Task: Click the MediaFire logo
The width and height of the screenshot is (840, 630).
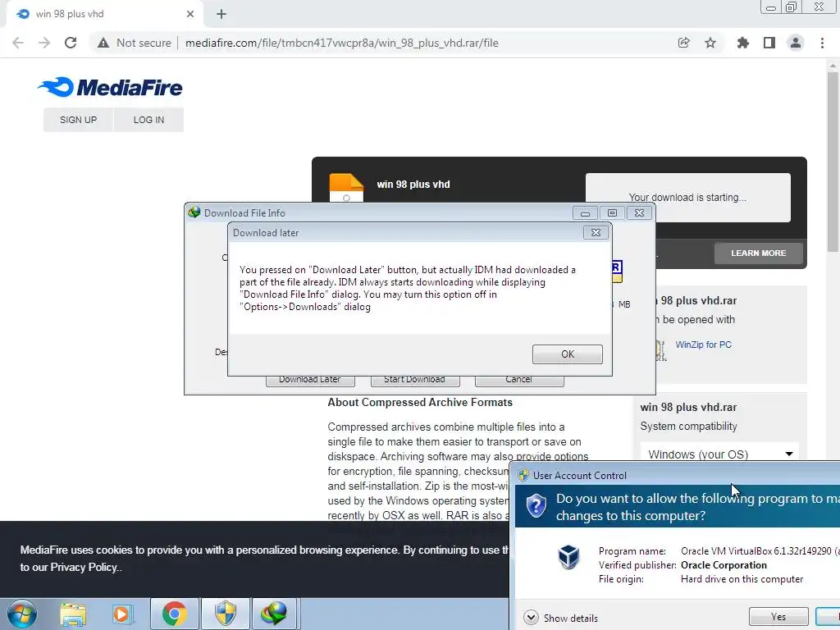Action: pyautogui.click(x=110, y=87)
